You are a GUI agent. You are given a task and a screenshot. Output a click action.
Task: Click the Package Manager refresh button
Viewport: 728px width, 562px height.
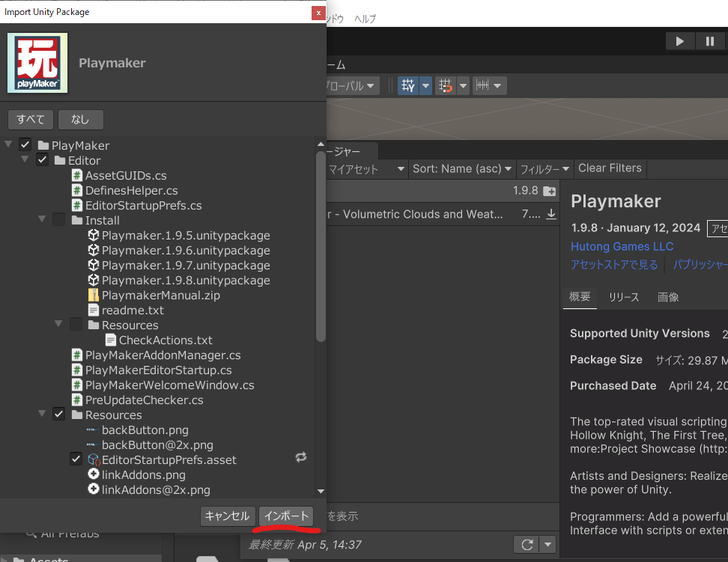coord(527,544)
